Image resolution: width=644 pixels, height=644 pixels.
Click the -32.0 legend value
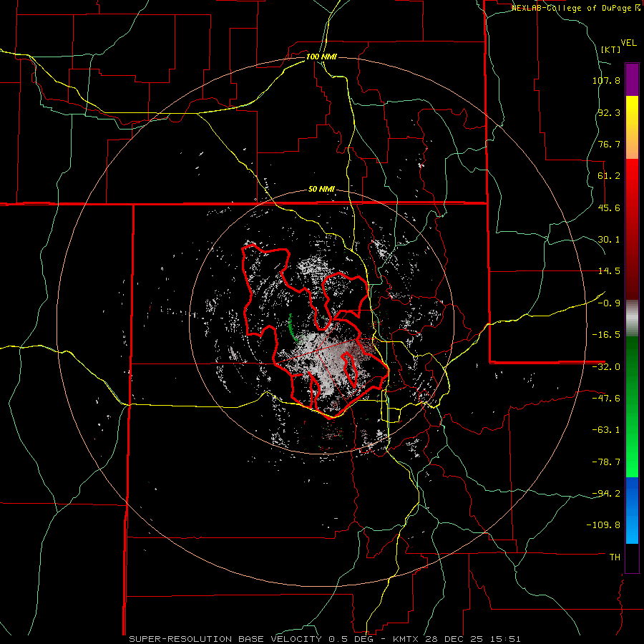[606, 367]
